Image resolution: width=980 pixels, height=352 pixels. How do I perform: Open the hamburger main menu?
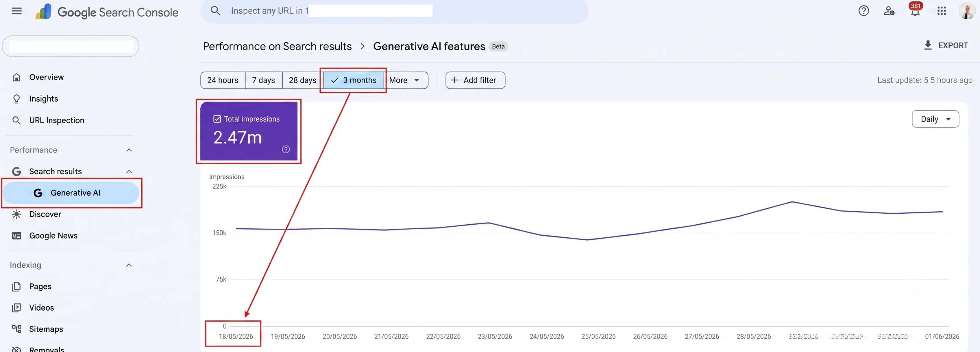tap(16, 11)
